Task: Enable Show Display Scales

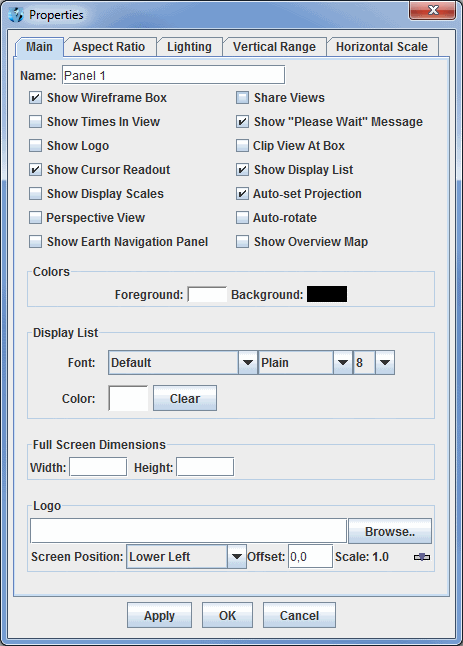Action: (35, 194)
